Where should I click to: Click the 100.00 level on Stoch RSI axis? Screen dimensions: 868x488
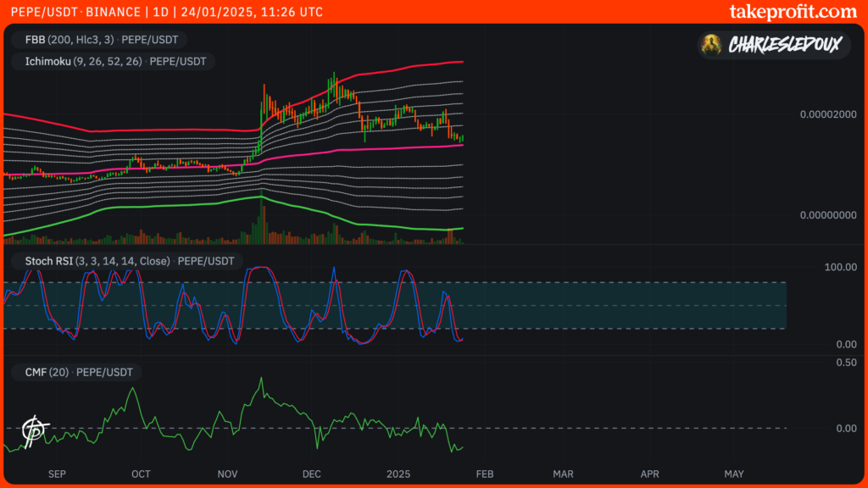[x=839, y=267]
